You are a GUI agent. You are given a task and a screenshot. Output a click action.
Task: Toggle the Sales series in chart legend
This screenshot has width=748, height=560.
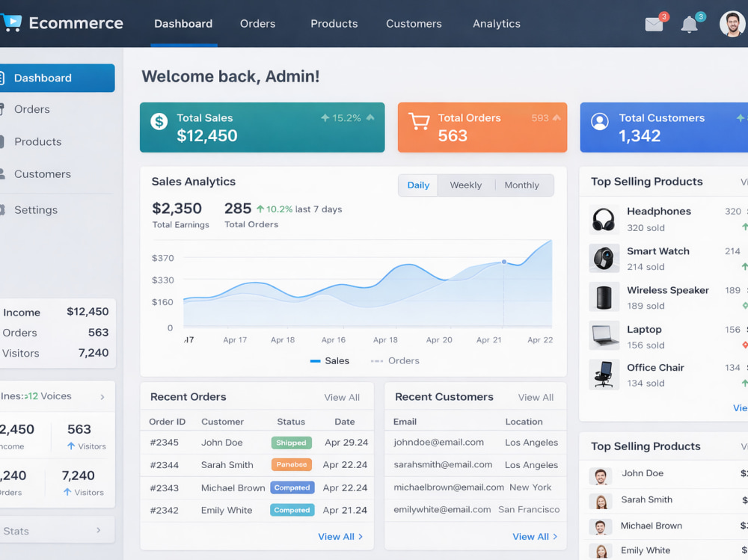330,360
